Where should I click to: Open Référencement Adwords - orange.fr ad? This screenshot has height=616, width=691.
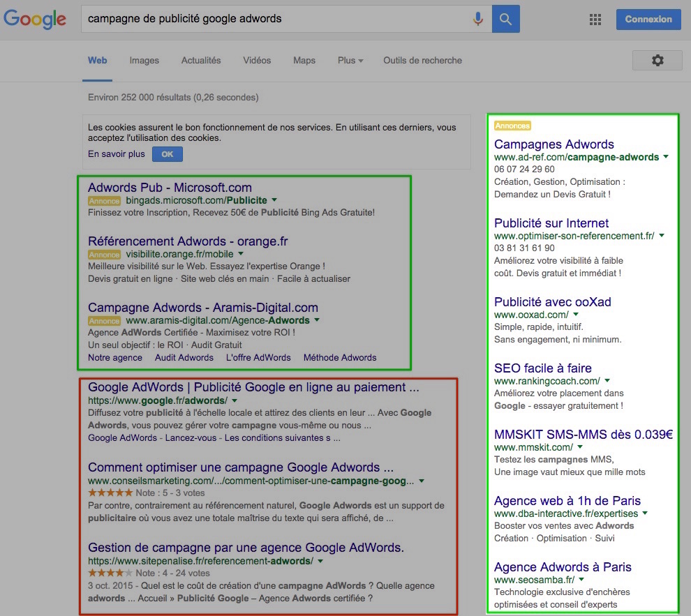pos(188,241)
